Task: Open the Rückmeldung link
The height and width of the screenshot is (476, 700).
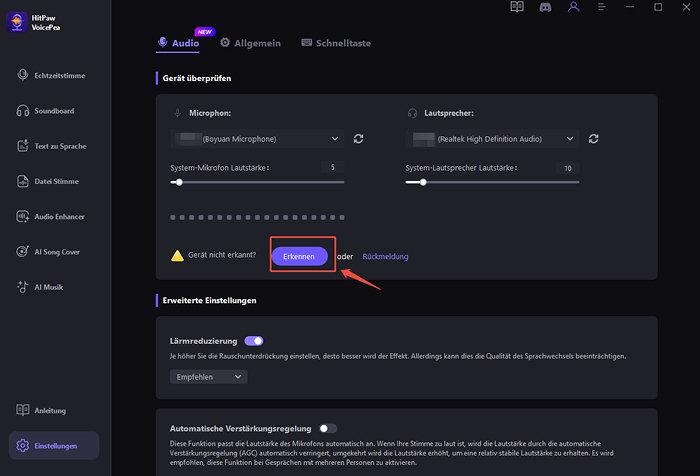Action: coord(385,256)
